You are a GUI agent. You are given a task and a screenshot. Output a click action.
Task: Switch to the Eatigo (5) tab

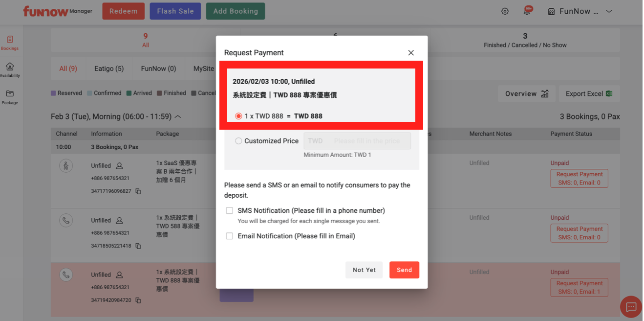pos(109,69)
